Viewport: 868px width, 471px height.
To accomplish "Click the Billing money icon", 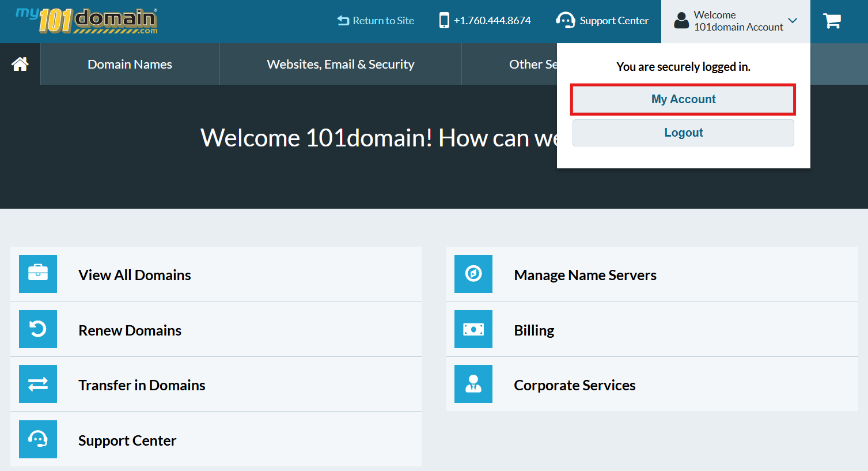I will (x=473, y=329).
